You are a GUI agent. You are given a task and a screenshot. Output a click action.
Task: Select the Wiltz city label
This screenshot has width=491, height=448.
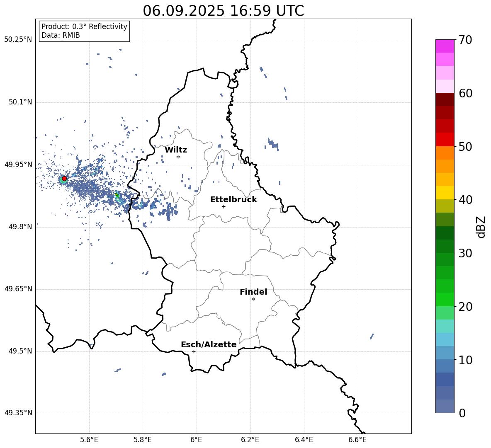(x=176, y=150)
